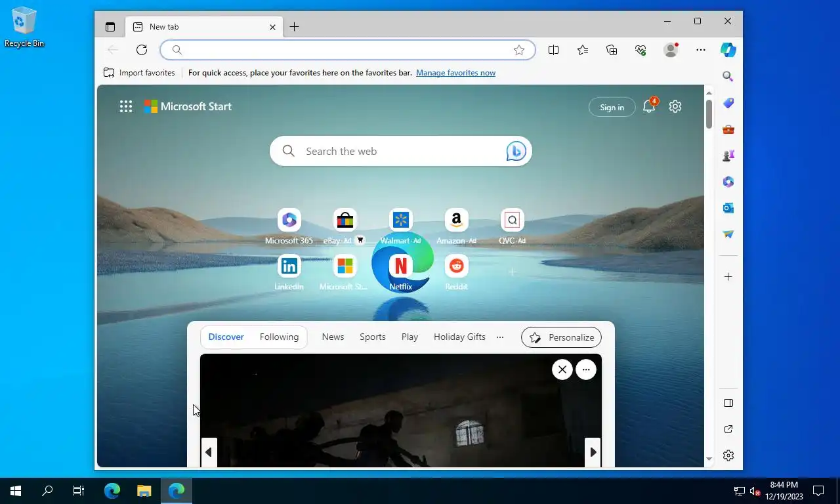Click Import favorites button
The width and height of the screenshot is (840, 504).
[x=139, y=73]
